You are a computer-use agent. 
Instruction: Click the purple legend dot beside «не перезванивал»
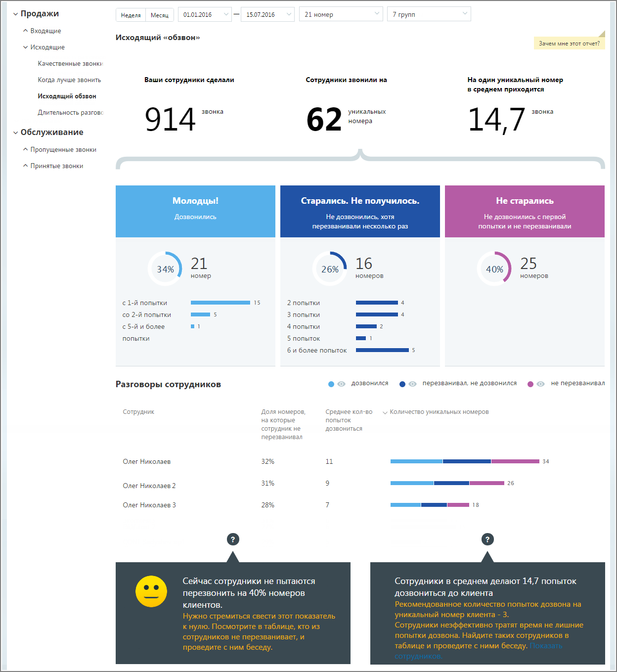530,384
